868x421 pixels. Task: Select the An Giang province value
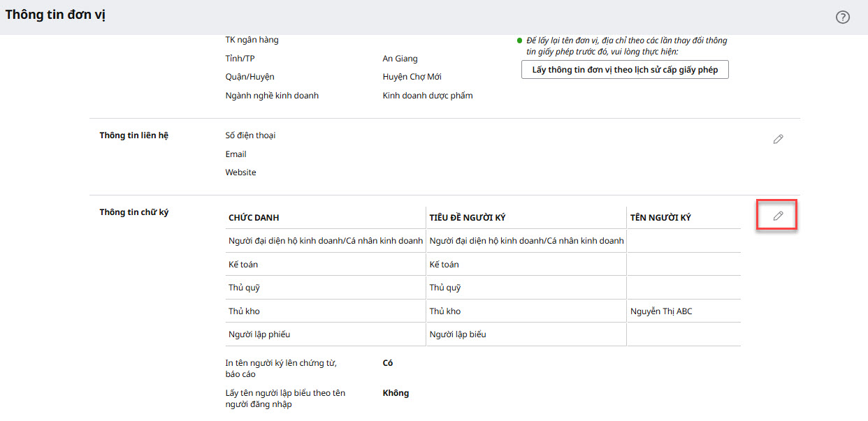point(400,59)
